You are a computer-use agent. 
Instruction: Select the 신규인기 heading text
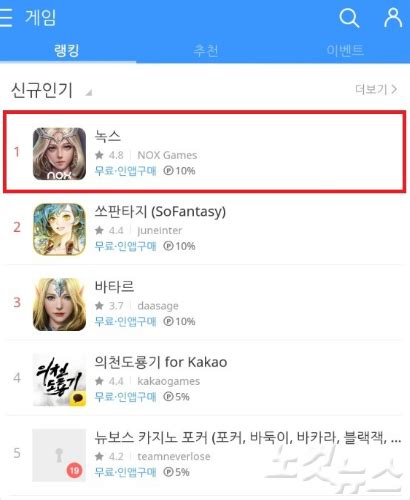[42, 90]
